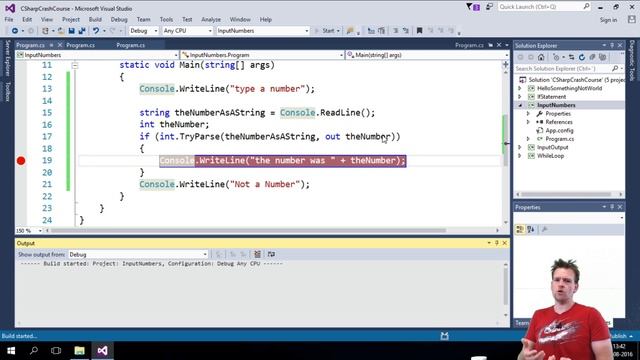
Task: Click the Save file toolbar icon
Action: tap(71, 31)
